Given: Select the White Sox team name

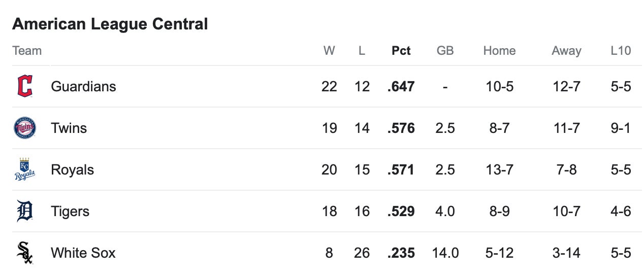Looking at the screenshot, I should [x=83, y=253].
